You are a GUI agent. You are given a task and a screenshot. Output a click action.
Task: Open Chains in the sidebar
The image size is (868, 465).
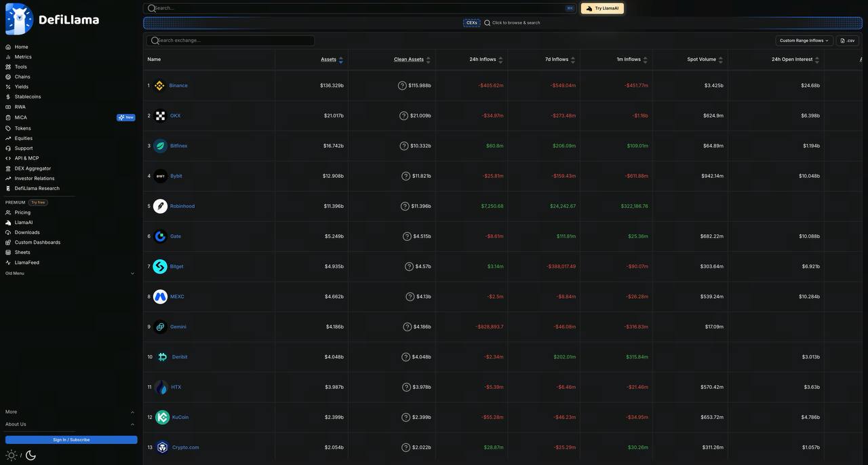(x=22, y=77)
